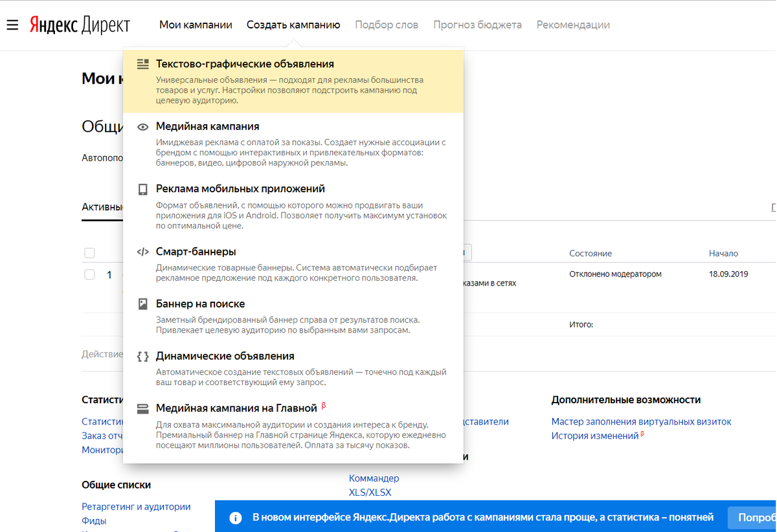777x532 pixels.
Task: Click the text-graphic ads list icon
Action: (x=142, y=64)
